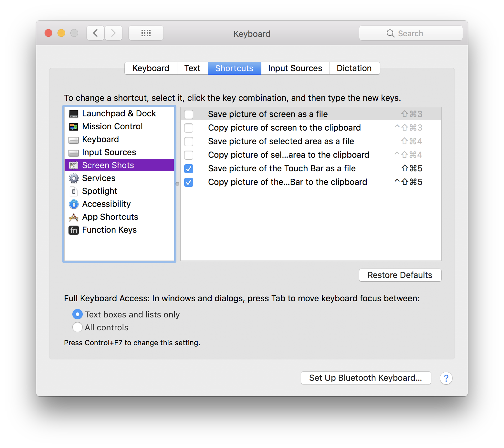
Task: Click Restore Defaults button
Action: click(400, 275)
